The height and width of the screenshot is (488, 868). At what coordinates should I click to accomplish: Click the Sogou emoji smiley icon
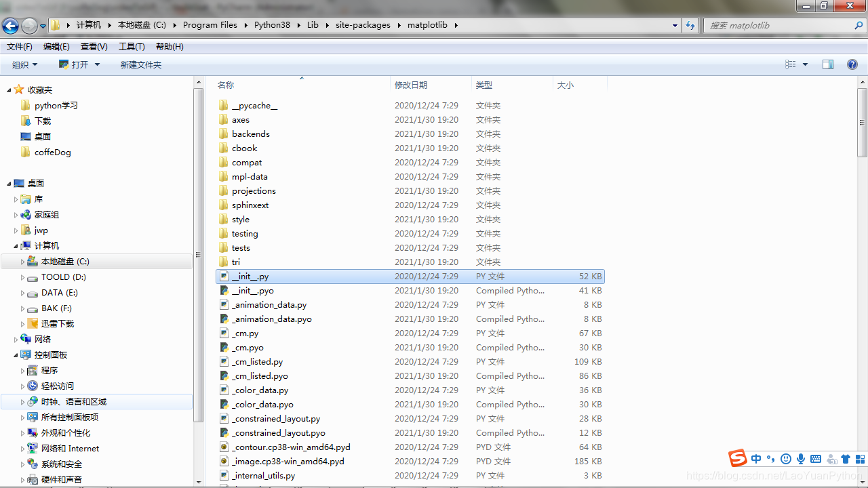point(786,459)
